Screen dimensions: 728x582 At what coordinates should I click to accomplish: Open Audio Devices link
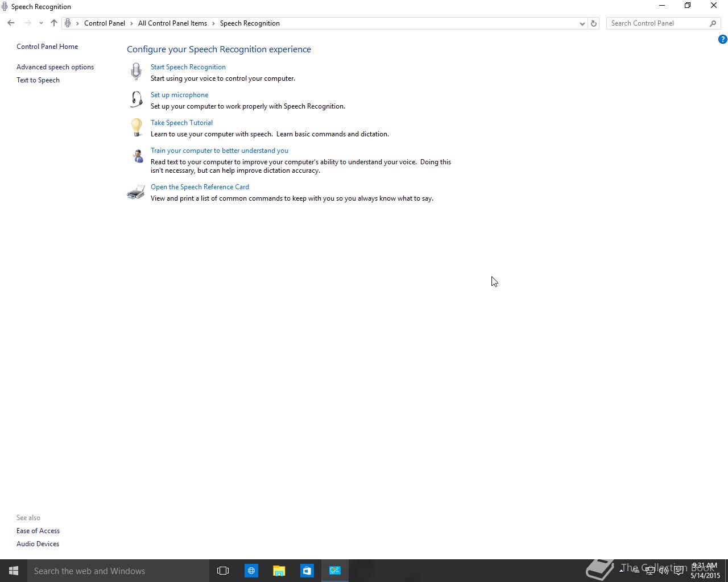tap(38, 544)
